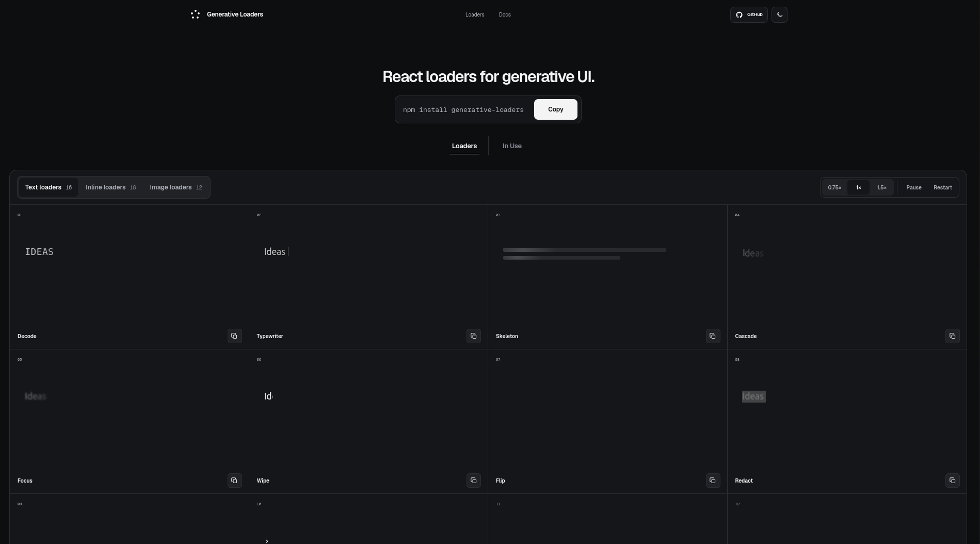Image resolution: width=980 pixels, height=544 pixels.
Task: Click the Focus label text
Action: (25, 481)
